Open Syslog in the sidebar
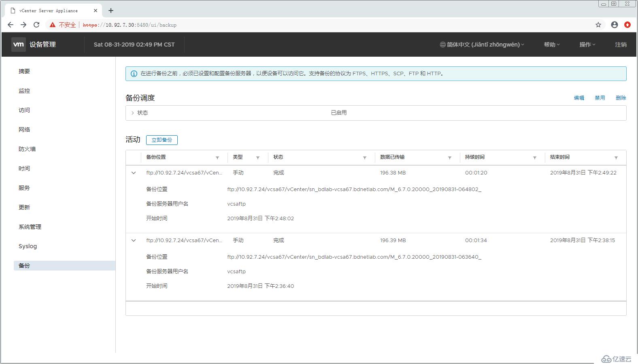 point(28,246)
